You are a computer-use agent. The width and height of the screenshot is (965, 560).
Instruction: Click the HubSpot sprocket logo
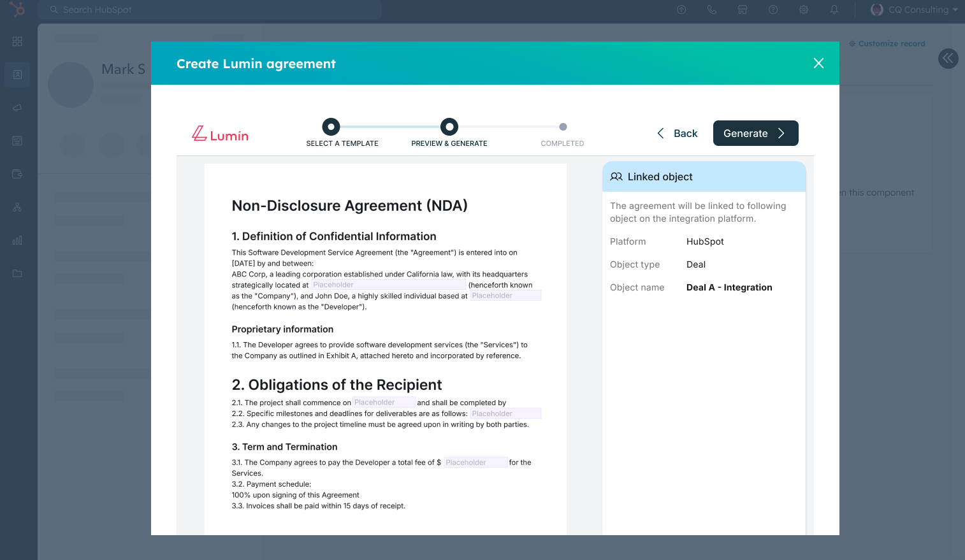click(x=17, y=10)
